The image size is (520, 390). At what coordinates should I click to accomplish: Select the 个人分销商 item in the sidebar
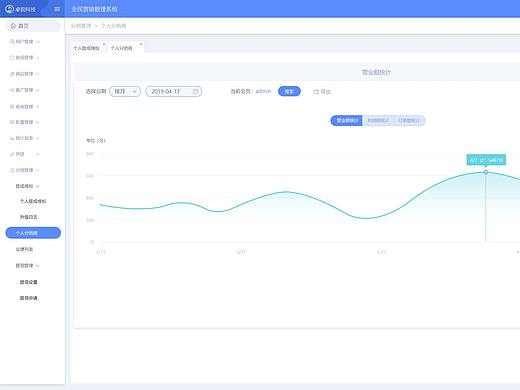tap(33, 233)
